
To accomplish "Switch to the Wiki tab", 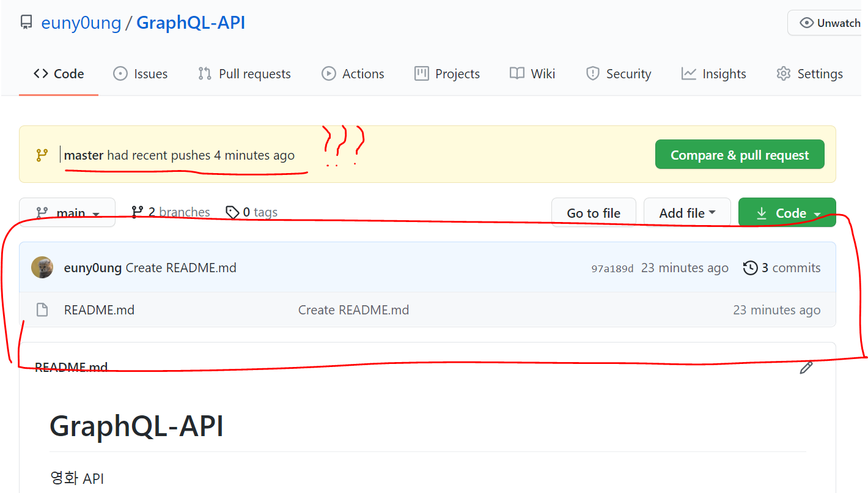I will tap(532, 74).
